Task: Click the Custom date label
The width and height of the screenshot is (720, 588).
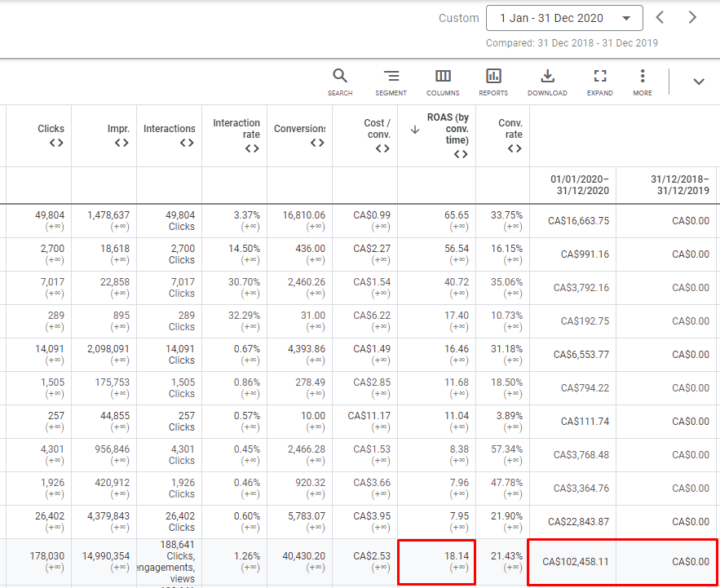Action: pyautogui.click(x=459, y=18)
